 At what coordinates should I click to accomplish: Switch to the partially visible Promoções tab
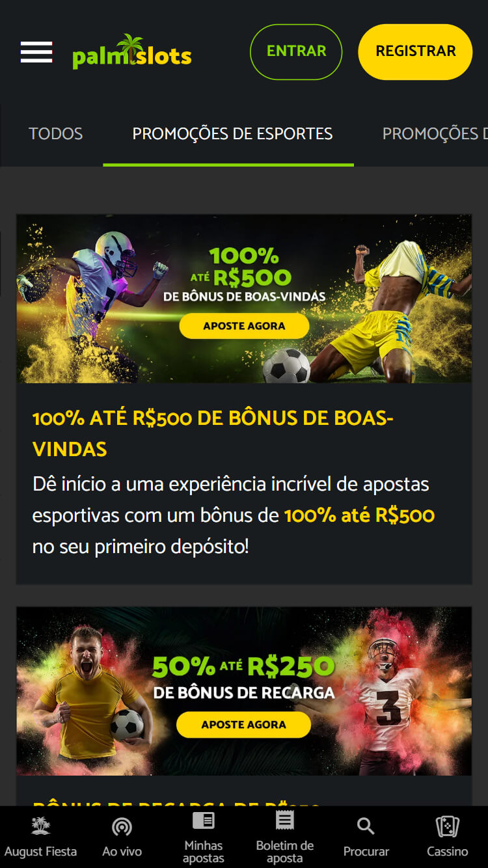click(x=435, y=134)
